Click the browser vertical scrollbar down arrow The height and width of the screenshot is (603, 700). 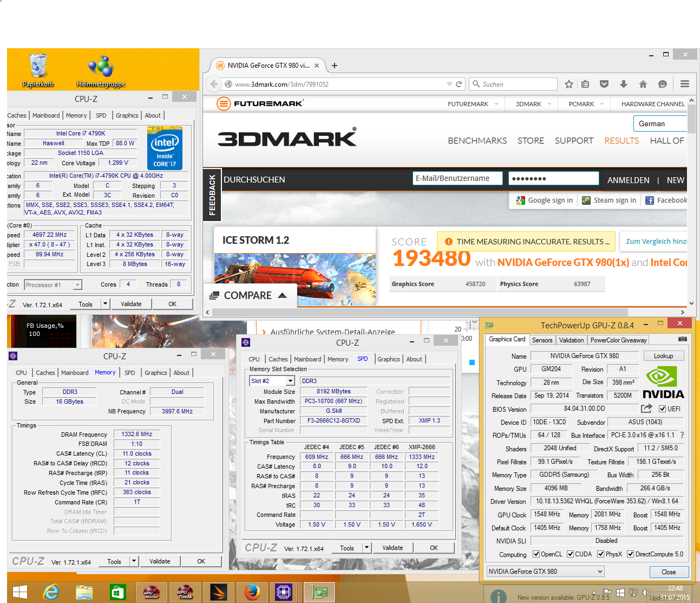pyautogui.click(x=691, y=304)
